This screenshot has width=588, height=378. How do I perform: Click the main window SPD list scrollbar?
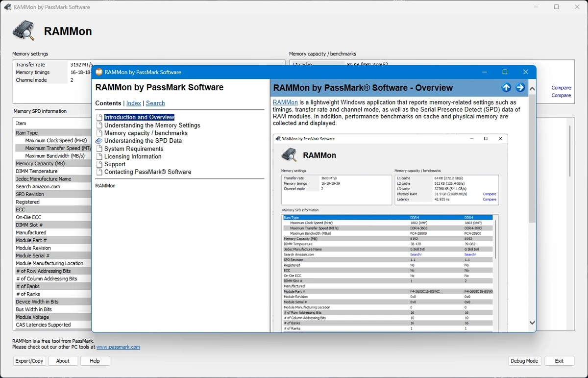coord(569,151)
